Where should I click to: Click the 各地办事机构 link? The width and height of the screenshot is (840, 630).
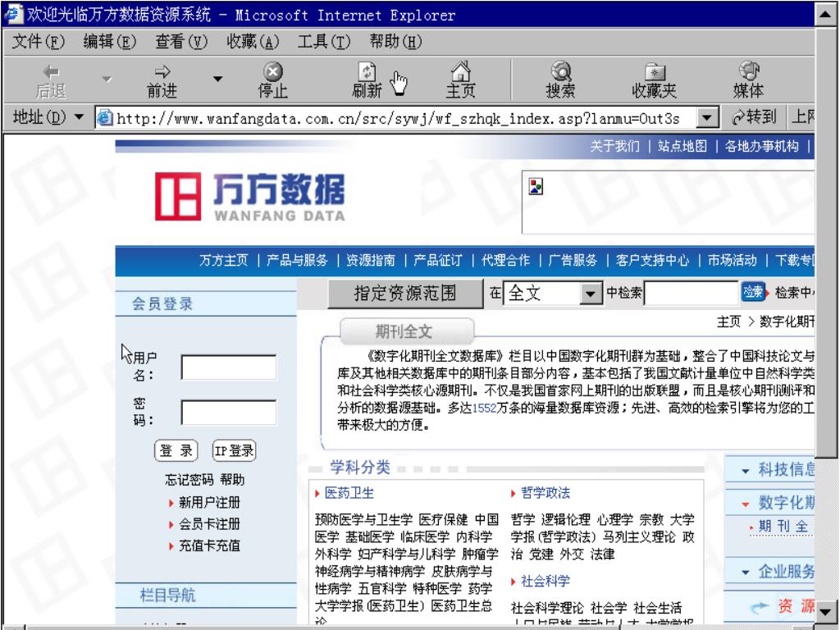pyautogui.click(x=762, y=146)
